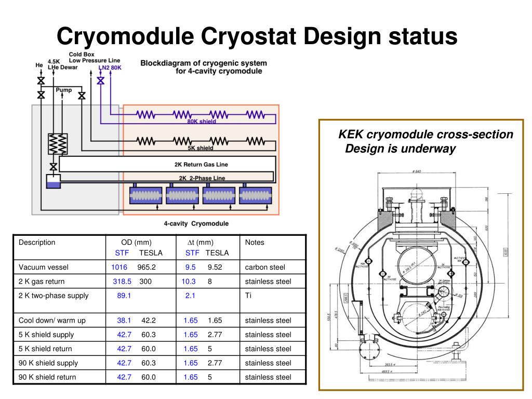Viewport: 532px width, 399px height.
Task: Click the '5 K shield supply' row label
Action: pos(46,335)
